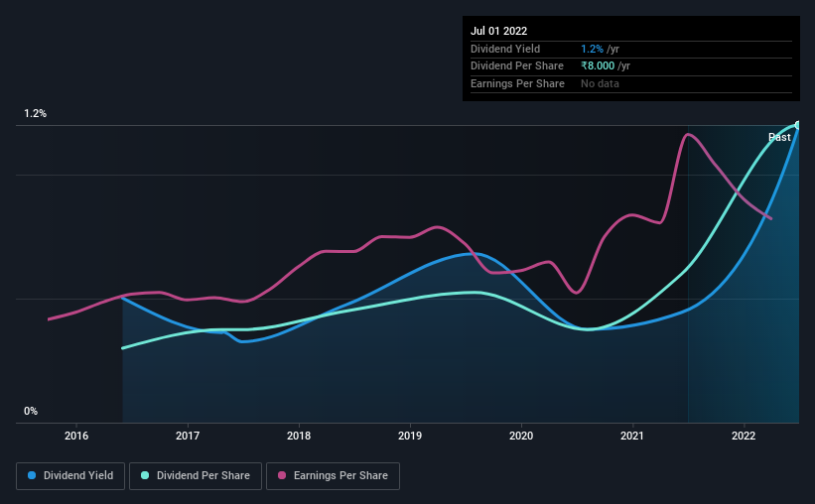Click the pink Earnings Per Share legend dot

point(282,475)
